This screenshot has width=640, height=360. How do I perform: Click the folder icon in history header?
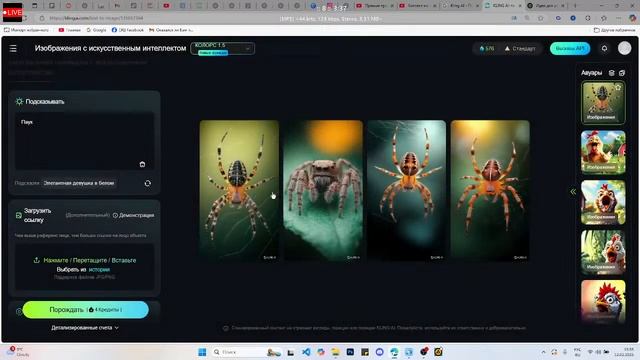coord(622,73)
